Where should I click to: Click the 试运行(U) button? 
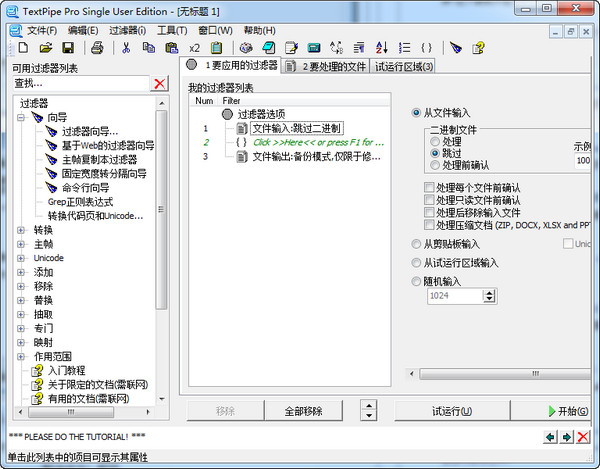coord(452,411)
